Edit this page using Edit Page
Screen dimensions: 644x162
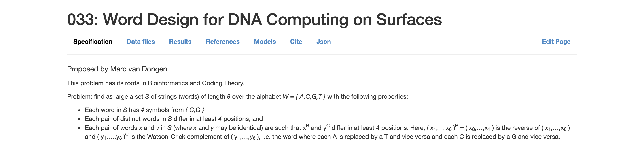(x=556, y=42)
